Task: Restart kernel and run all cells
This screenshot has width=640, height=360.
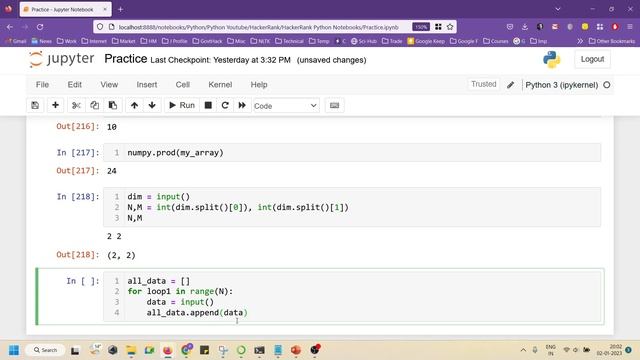Action: pos(242,105)
